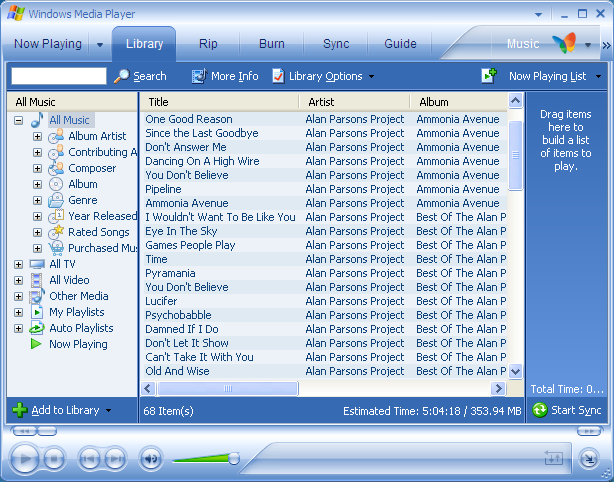
Task: Select the All TV icon
Action: coord(37,264)
